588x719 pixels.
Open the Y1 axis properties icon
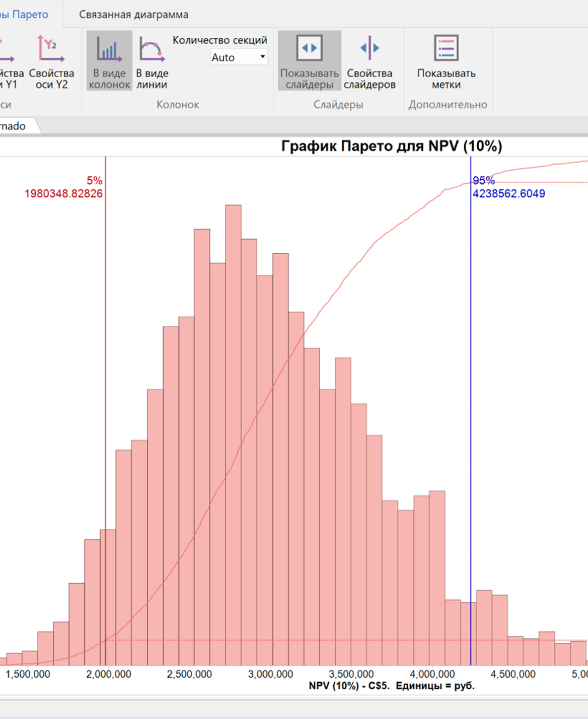[7, 50]
